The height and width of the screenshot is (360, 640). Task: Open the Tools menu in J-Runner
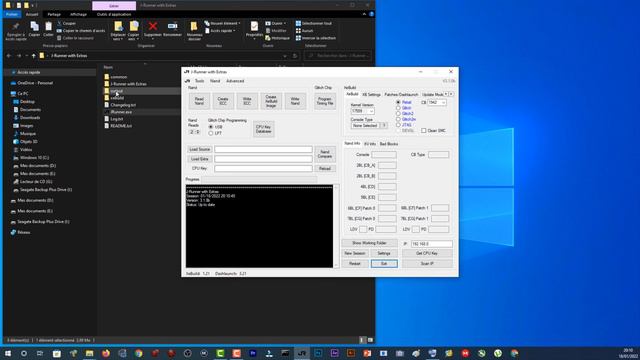tap(199, 81)
